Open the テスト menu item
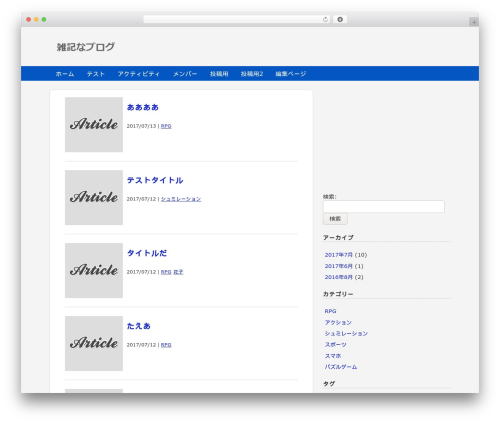Screen dimensions: 500x423 coord(96,74)
